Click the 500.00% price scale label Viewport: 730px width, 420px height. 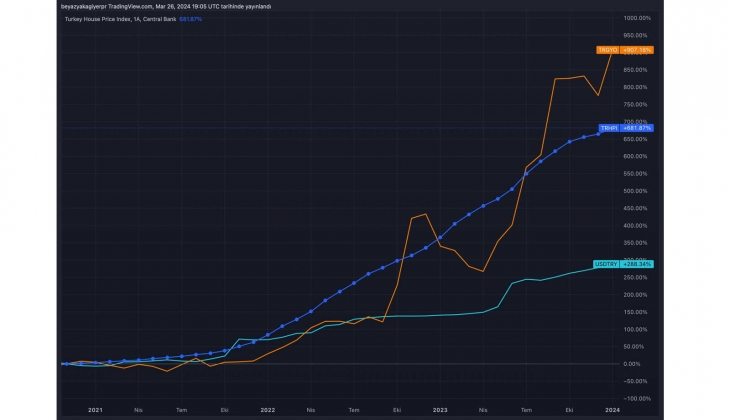[637, 191]
